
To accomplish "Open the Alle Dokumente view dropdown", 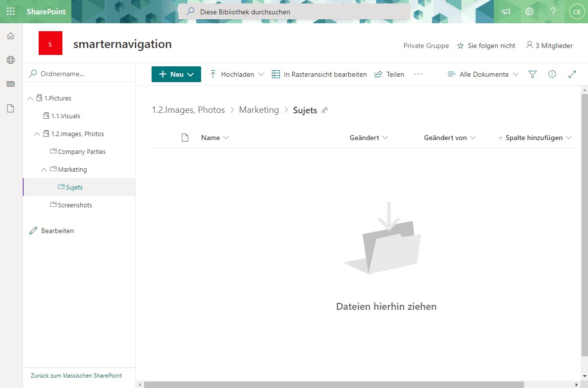I will click(481, 74).
